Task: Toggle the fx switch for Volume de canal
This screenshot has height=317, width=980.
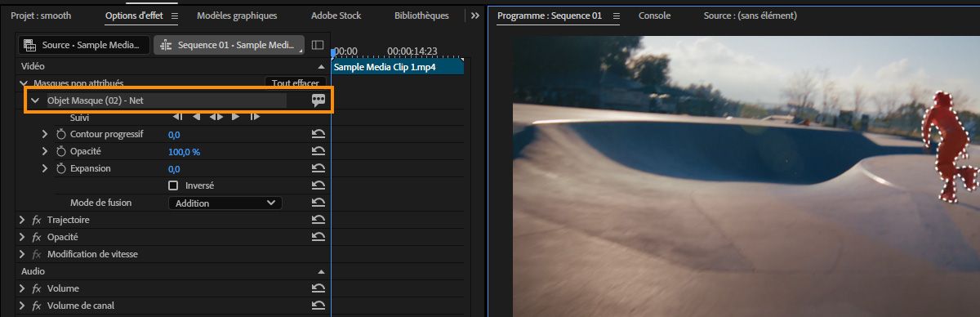Action: point(37,306)
